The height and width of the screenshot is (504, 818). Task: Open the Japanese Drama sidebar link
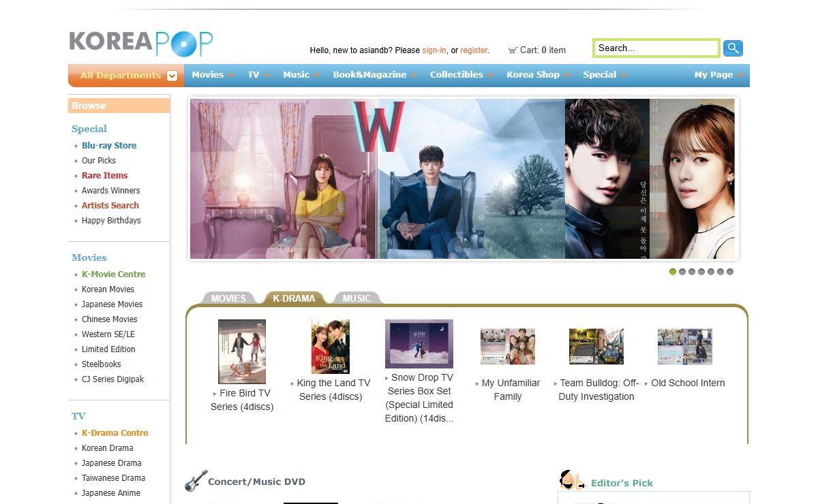click(112, 463)
